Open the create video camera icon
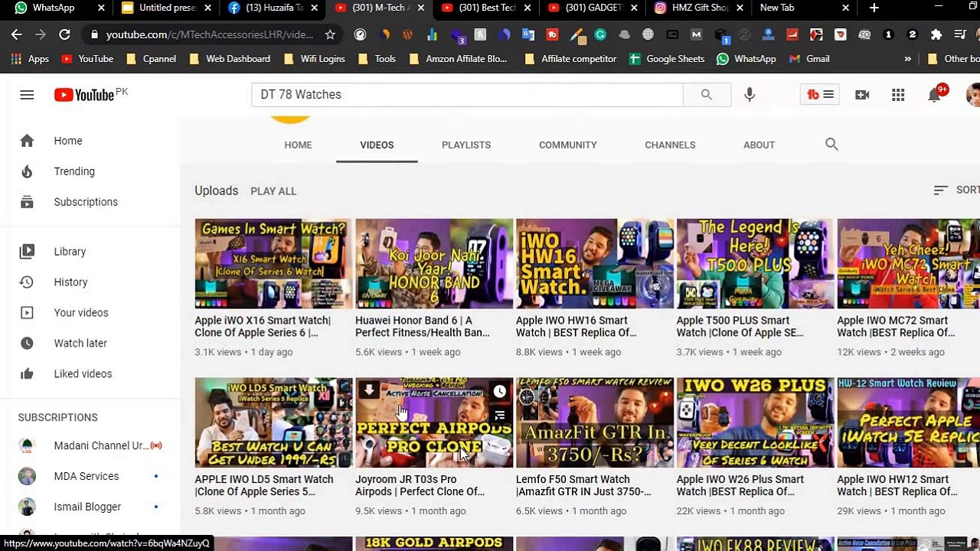980x551 pixels. pos(862,95)
